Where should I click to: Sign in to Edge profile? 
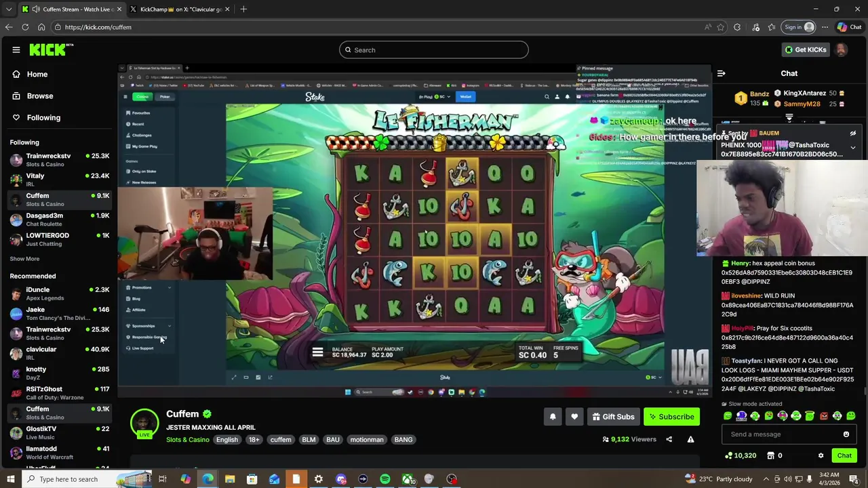[x=799, y=27]
